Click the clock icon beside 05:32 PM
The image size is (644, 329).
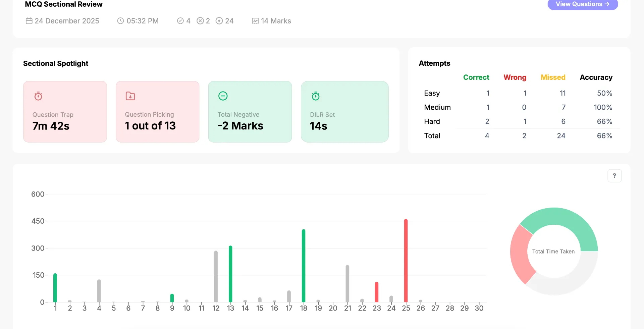pos(120,21)
